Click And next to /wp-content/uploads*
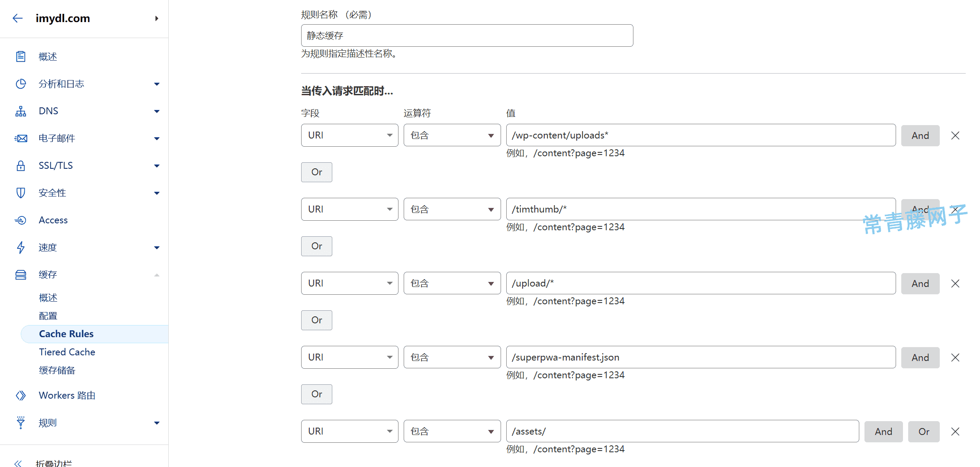The height and width of the screenshot is (467, 980). (x=920, y=136)
